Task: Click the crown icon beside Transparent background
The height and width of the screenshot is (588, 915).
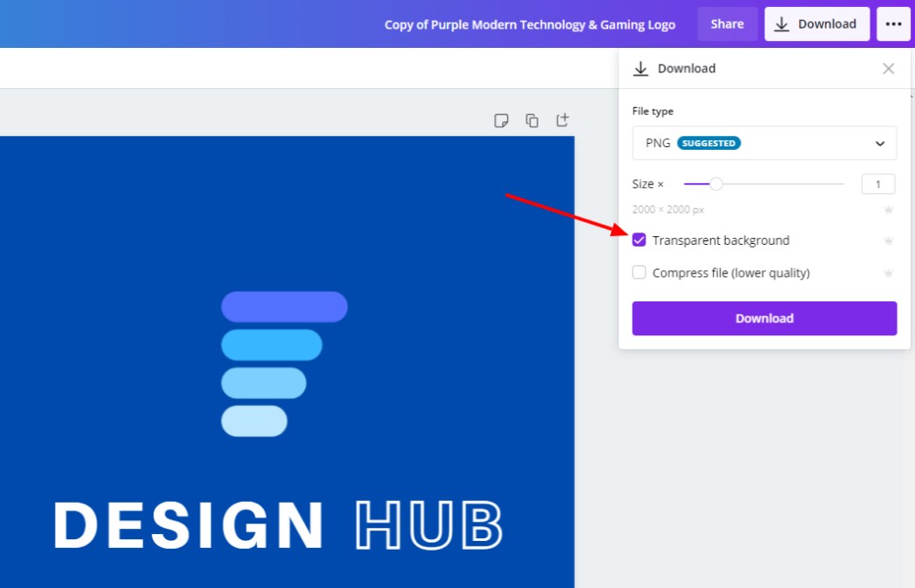Action: coord(888,240)
